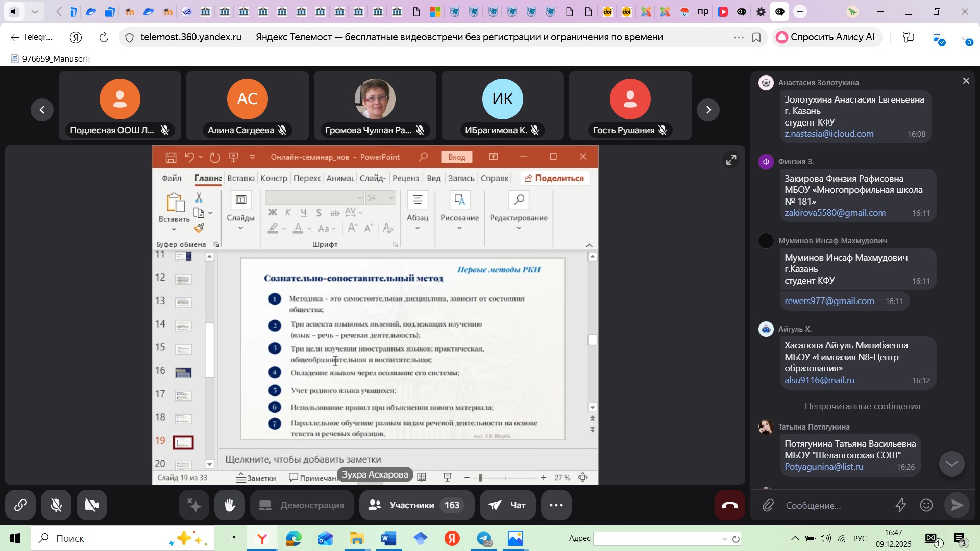Open the 976659_Manuscript bookmark
980x551 pixels.
(50, 59)
